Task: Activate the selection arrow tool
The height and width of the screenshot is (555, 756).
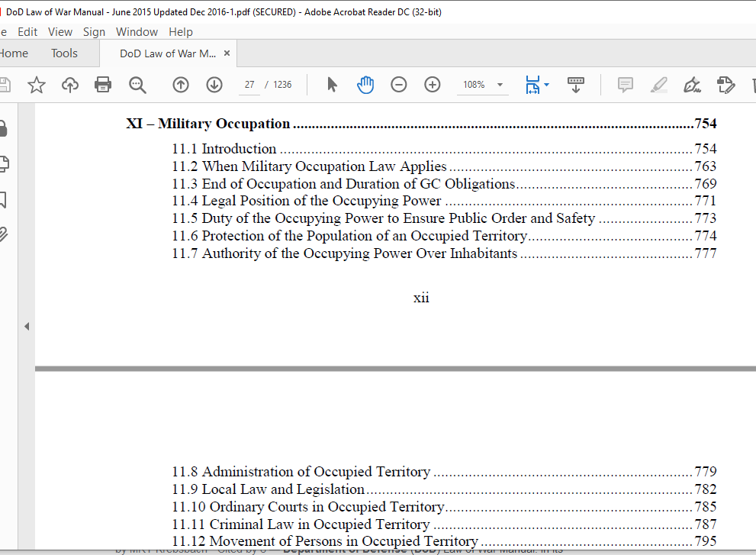Action: [x=332, y=85]
